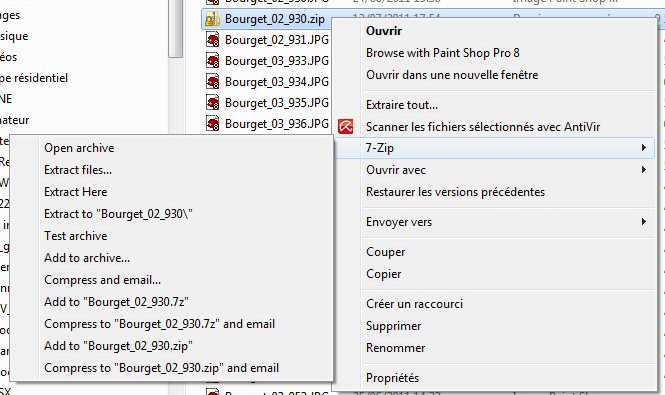
Task: Choose Add to "Bourget_02_930.7z"
Action: click(116, 302)
